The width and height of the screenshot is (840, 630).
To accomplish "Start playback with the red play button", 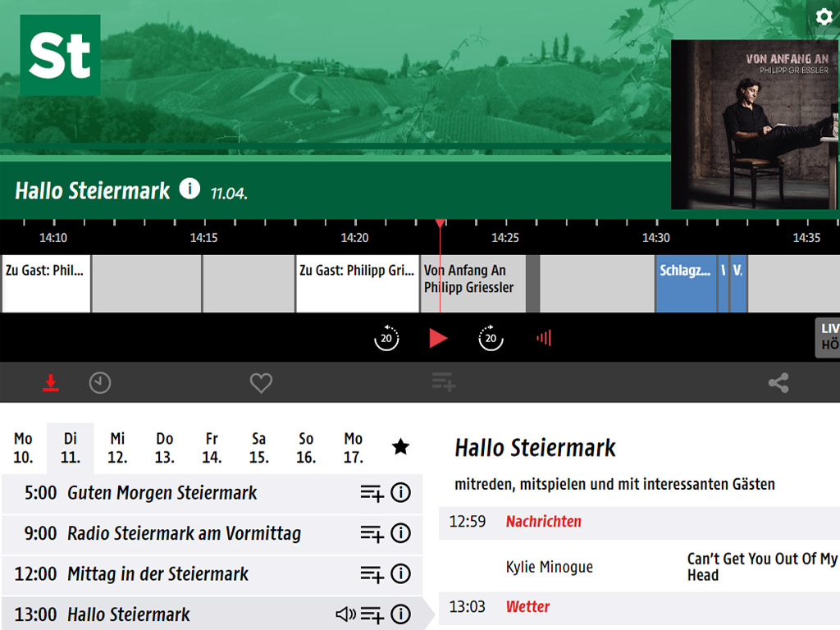I will (438, 338).
